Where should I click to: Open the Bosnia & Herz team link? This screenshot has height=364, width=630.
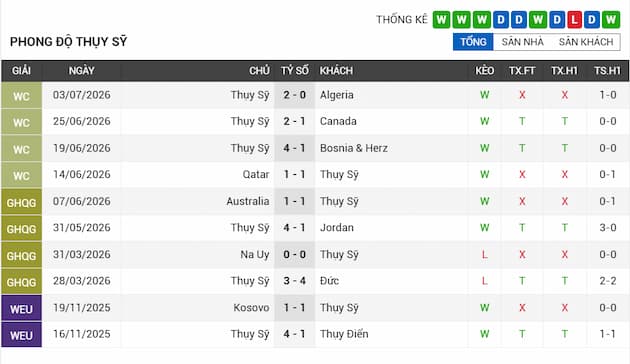(x=354, y=148)
